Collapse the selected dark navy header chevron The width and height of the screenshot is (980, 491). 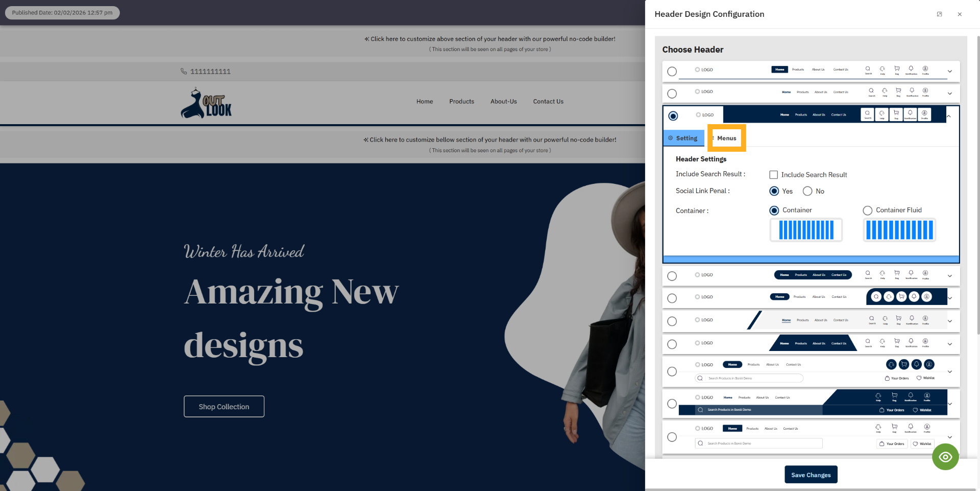949,116
